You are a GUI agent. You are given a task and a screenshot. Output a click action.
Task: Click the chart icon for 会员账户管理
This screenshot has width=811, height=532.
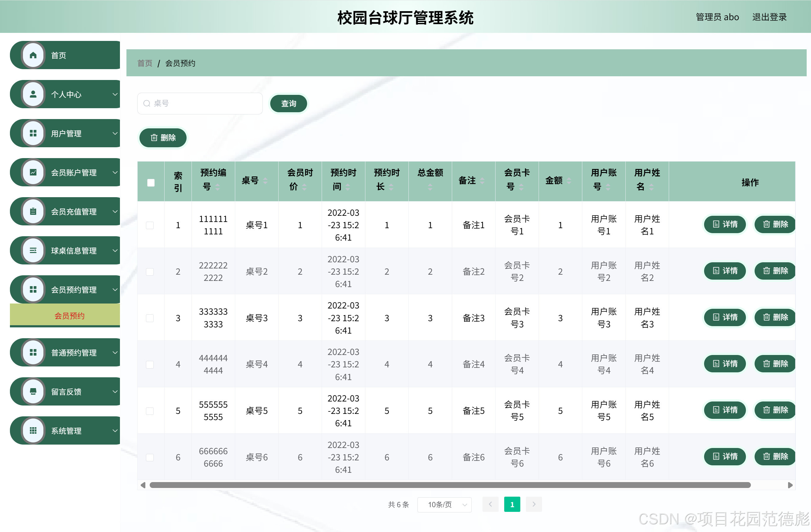coord(33,172)
